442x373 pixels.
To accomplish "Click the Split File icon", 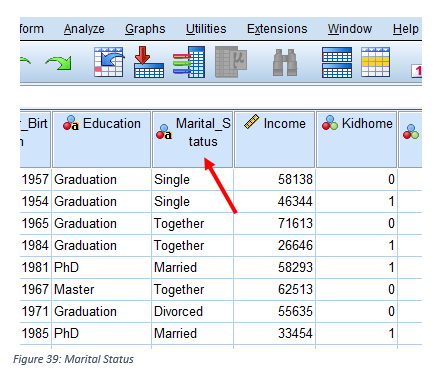I will coord(337,62).
